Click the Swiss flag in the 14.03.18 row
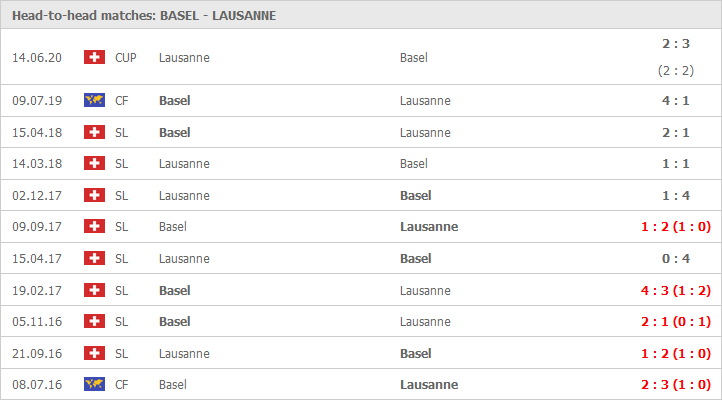Viewport: 722px width, 400px height. coord(94,163)
